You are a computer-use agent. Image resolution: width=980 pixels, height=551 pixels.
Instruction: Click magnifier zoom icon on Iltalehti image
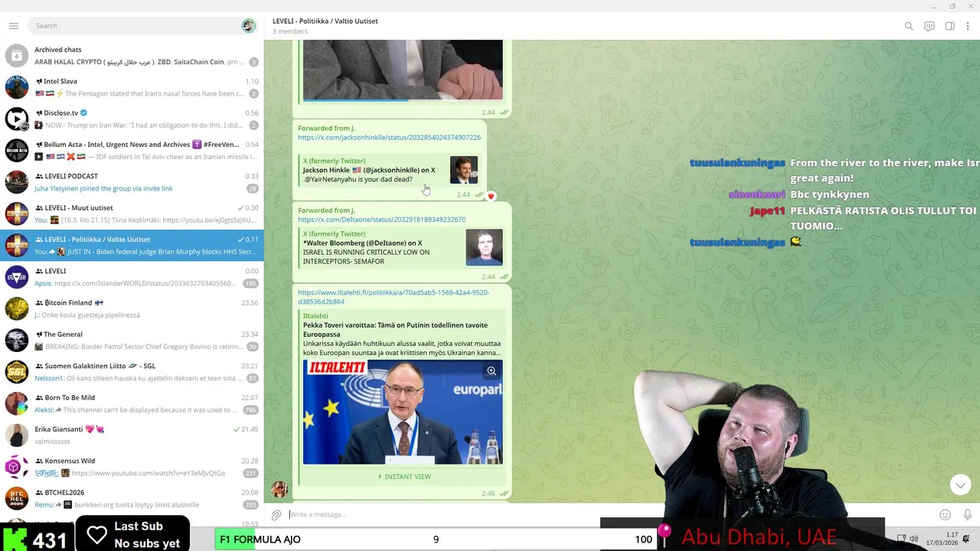(492, 371)
